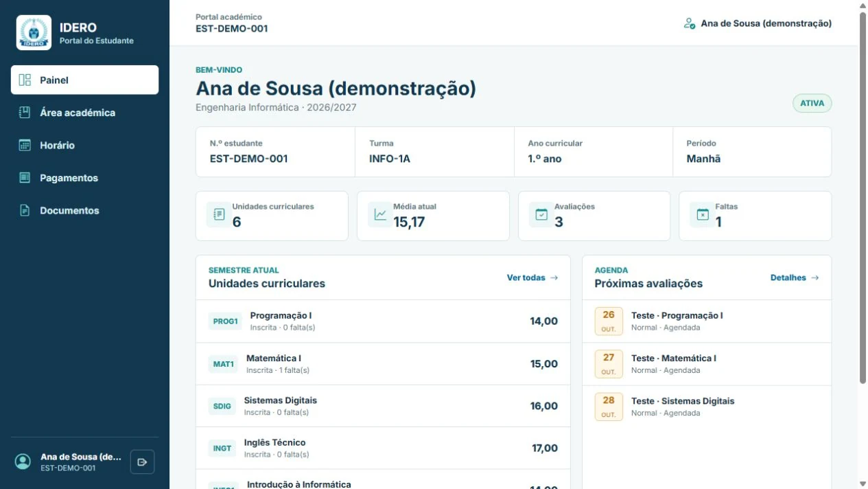Image resolution: width=868 pixels, height=489 pixels.
Task: Click the 26 OUT. date badge
Action: click(609, 321)
